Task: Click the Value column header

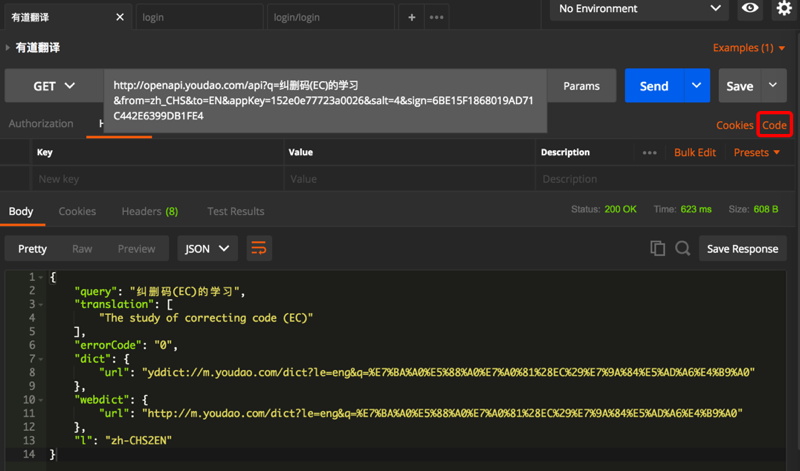Action: point(301,152)
